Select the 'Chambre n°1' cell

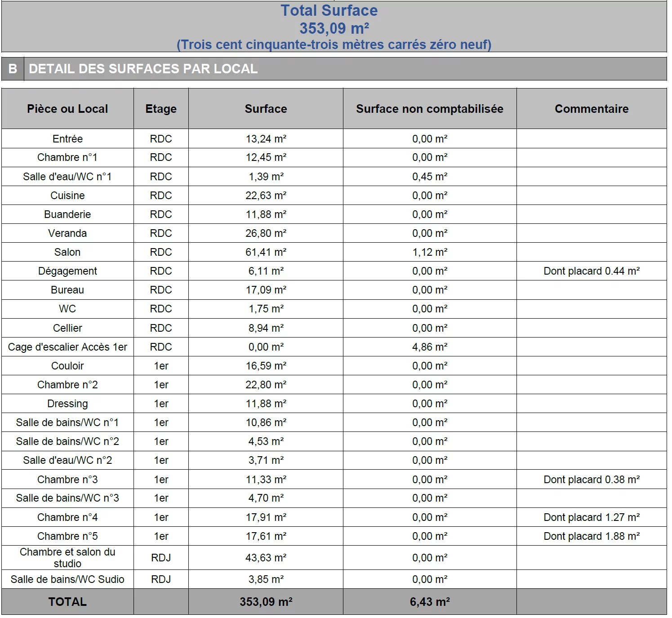(67, 157)
